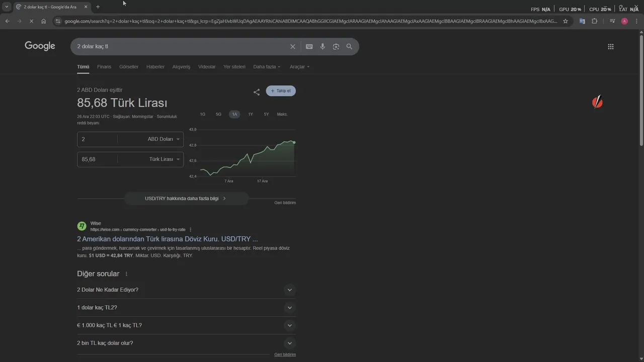This screenshot has height=362, width=644.
Task: Click the magnifier search icon
Action: click(x=349, y=46)
